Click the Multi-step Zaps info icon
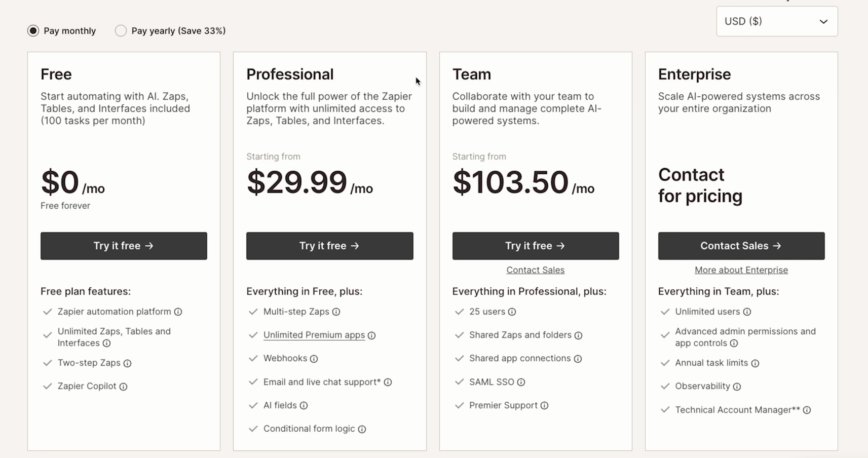 pos(337,312)
